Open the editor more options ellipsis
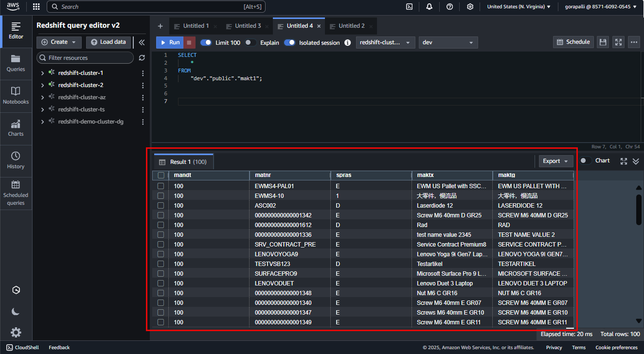Screen dimensions: 644x354 [x=634, y=42]
